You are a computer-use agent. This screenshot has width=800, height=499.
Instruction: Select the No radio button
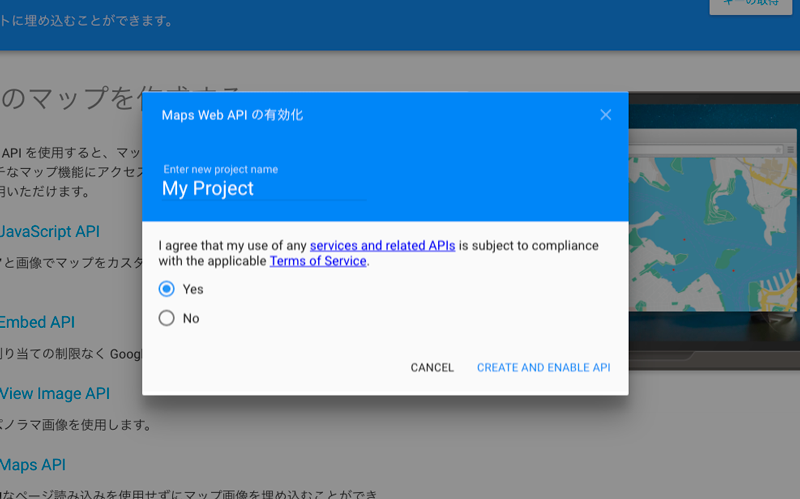click(166, 318)
